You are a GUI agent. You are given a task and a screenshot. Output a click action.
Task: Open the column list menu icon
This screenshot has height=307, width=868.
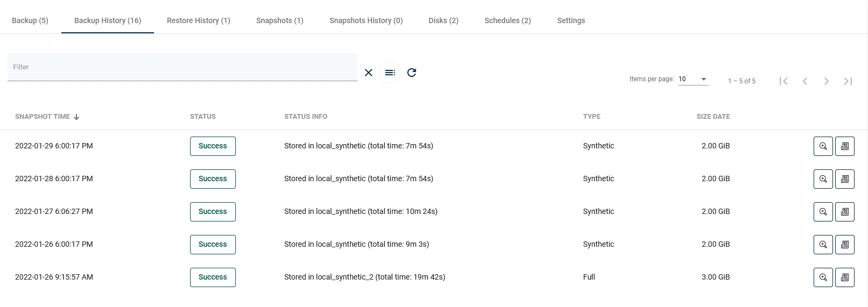(390, 73)
